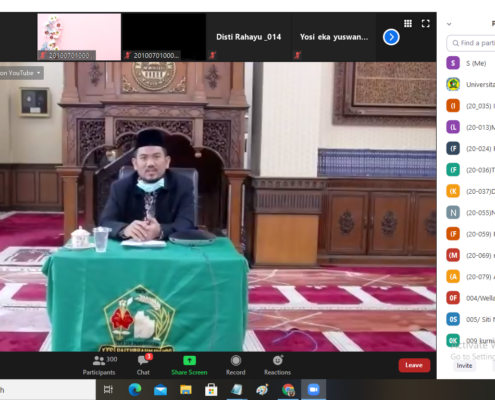Collapse the participants panel chevron

tap(449, 24)
